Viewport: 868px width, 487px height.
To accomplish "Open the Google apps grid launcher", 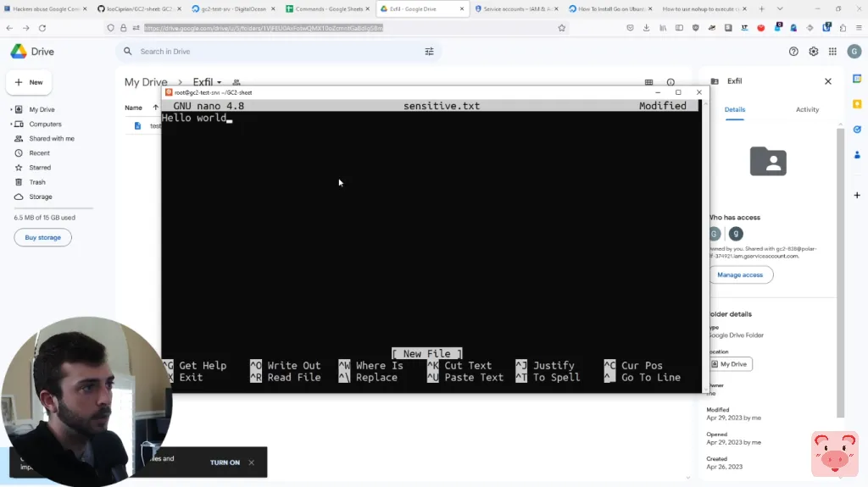I will click(x=832, y=52).
